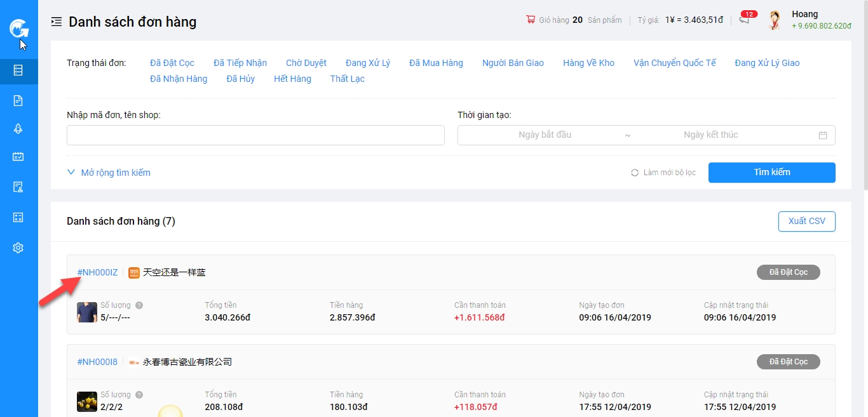This screenshot has width=868, height=417.
Task: Open the calendar-check sidebar icon
Action: [18, 157]
